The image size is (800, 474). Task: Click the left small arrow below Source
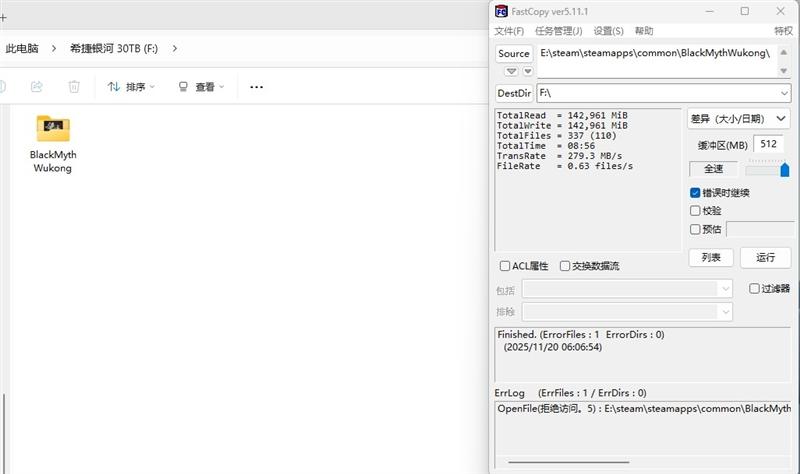point(511,71)
